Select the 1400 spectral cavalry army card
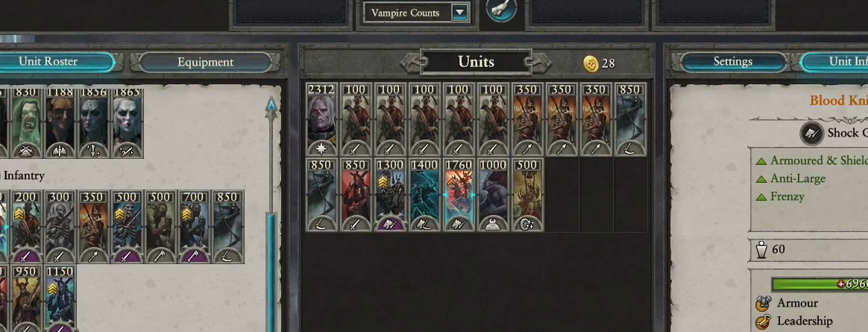The image size is (868, 332). (x=424, y=195)
